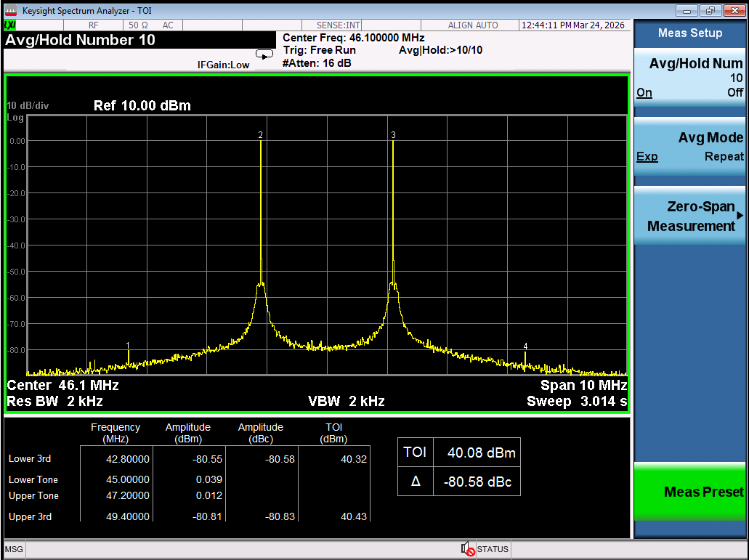Viewport: 749px width, 560px height.
Task: Select marker 3 on the upper tone peak
Action: coord(393,135)
